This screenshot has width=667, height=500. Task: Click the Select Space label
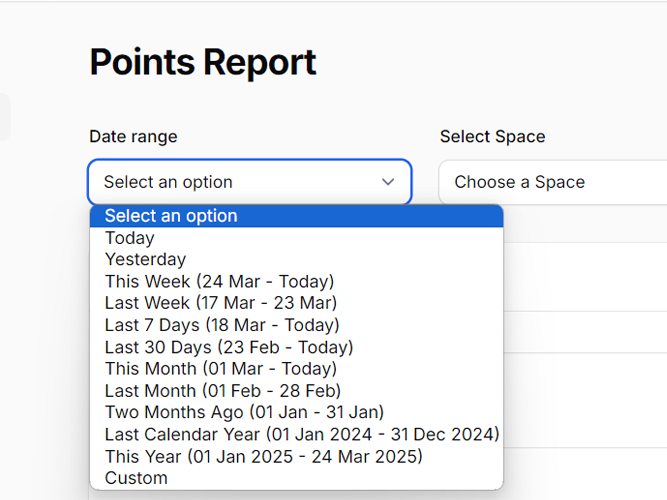(493, 137)
